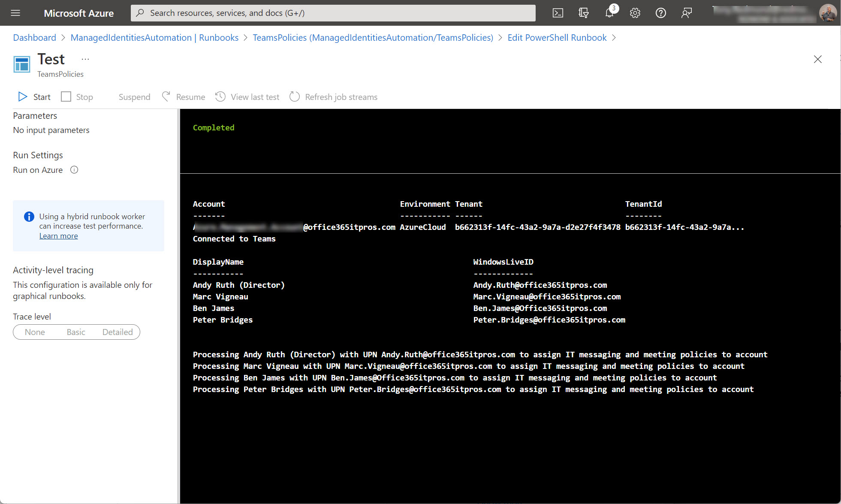Click the blue info icon in hybrid worker tip

[x=29, y=217]
